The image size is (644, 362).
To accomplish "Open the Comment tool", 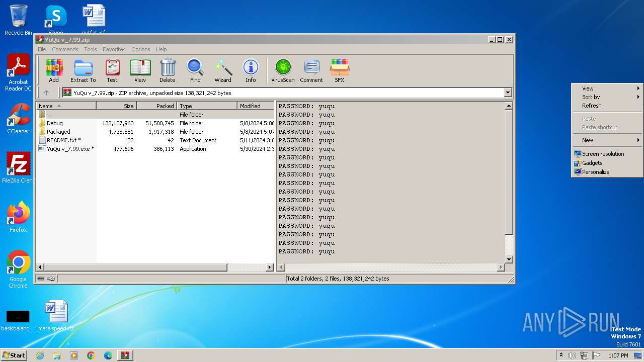I will point(311,70).
